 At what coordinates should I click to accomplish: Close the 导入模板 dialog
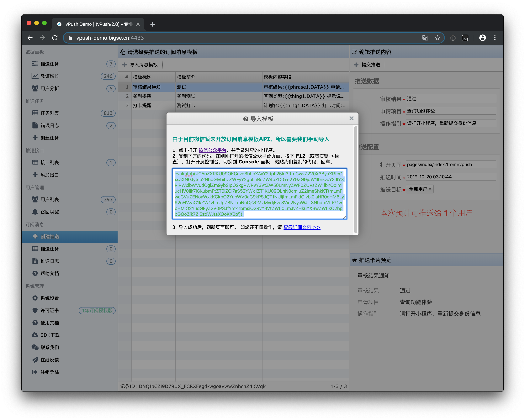[x=351, y=118]
